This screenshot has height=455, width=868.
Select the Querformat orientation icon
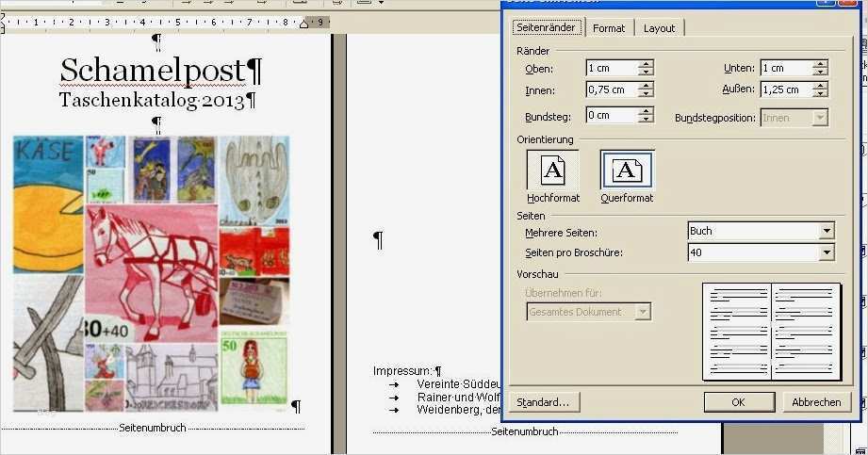627,170
